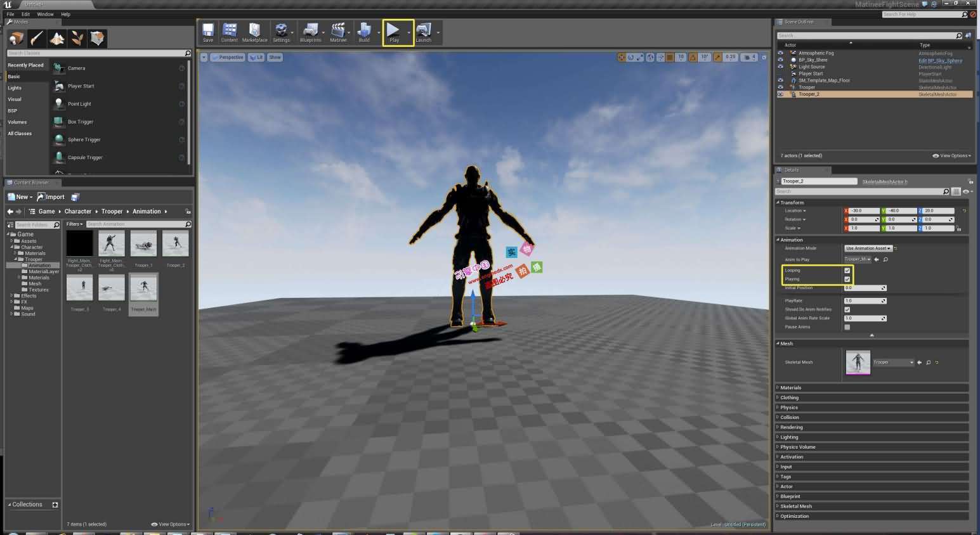Open the Filters dropdown in Content Browser
The image size is (980, 535).
pos(74,224)
